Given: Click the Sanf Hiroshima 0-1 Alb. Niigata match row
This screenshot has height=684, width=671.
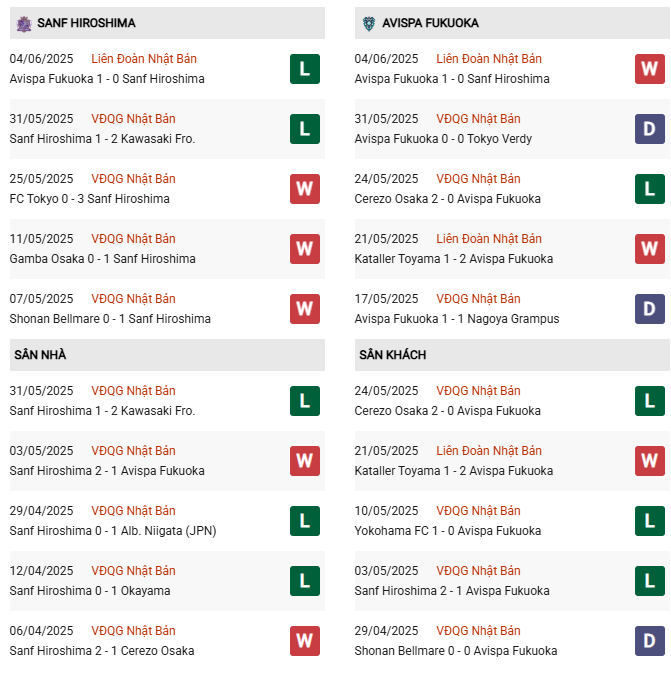Looking at the screenshot, I should tap(167, 521).
